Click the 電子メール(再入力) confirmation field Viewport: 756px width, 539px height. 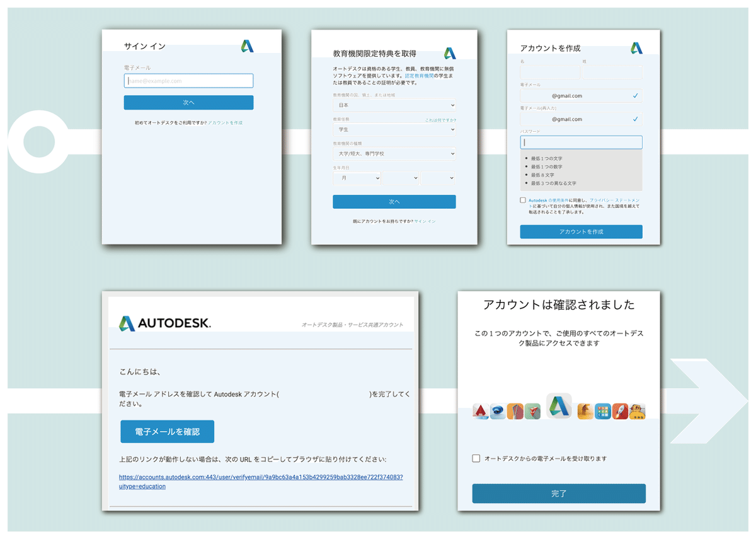581,119
